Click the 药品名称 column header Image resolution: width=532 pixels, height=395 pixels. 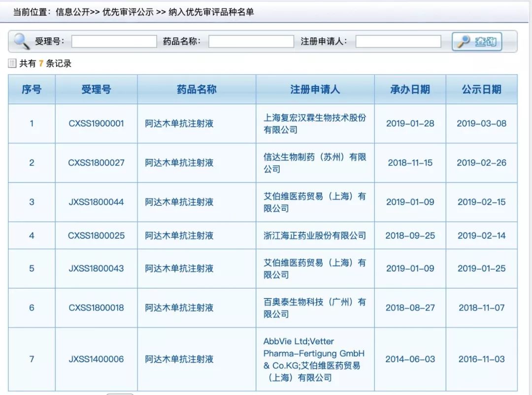click(x=197, y=89)
